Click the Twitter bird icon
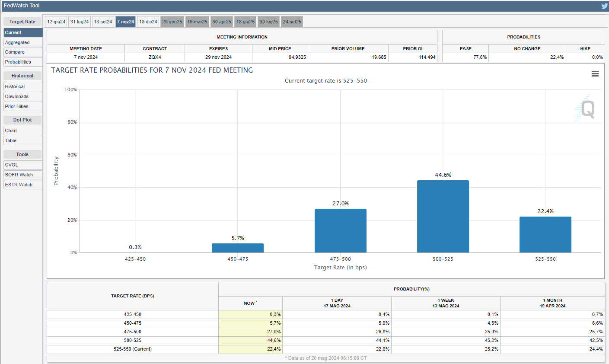This screenshot has height=364, width=609. [604, 6]
